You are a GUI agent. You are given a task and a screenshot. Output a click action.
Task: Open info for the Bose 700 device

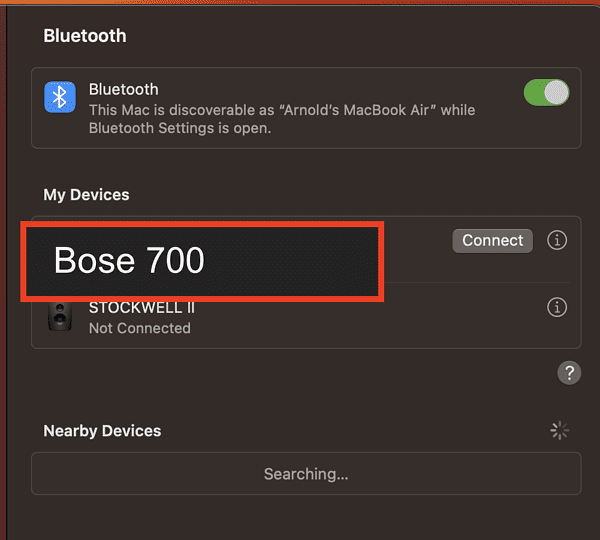(557, 241)
